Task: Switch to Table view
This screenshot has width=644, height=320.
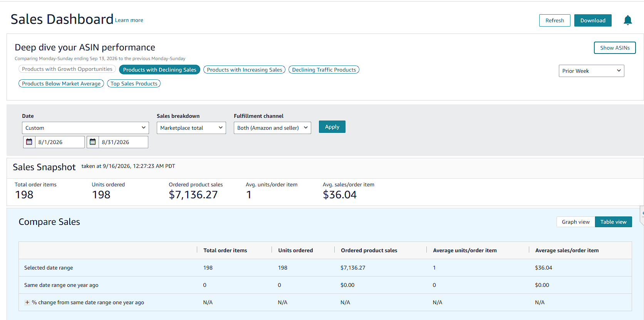Action: pos(613,222)
